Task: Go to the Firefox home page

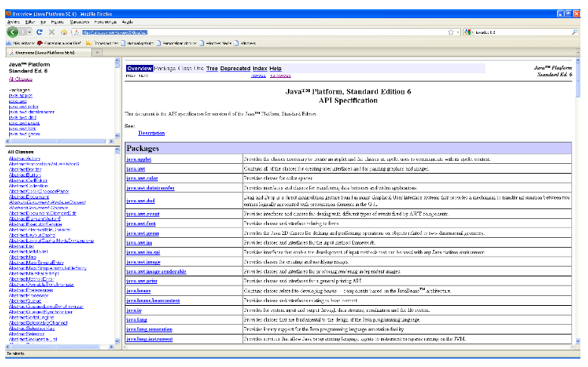Action: click(64, 32)
